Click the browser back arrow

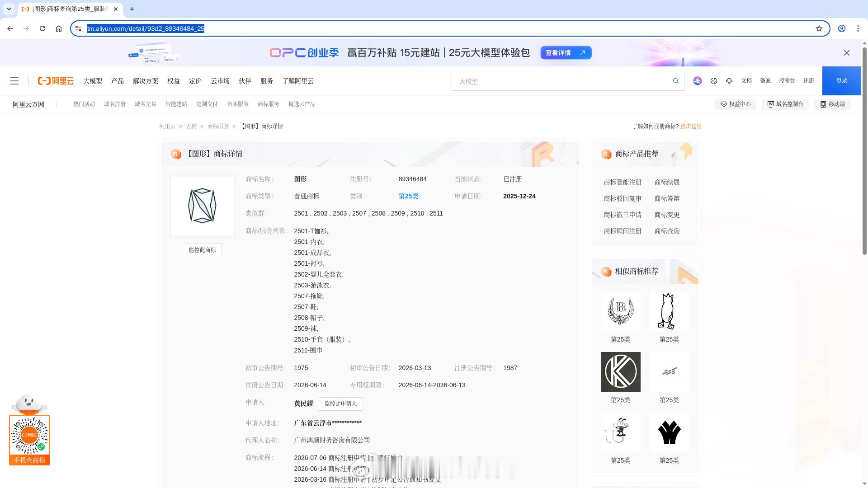10,28
